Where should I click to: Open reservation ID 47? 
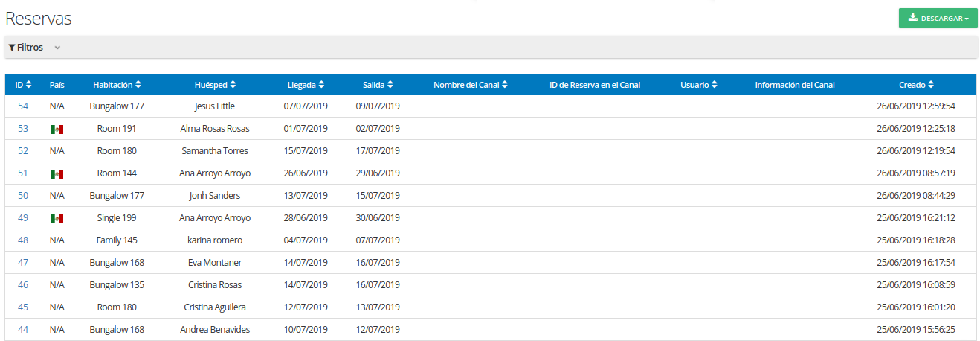click(23, 263)
